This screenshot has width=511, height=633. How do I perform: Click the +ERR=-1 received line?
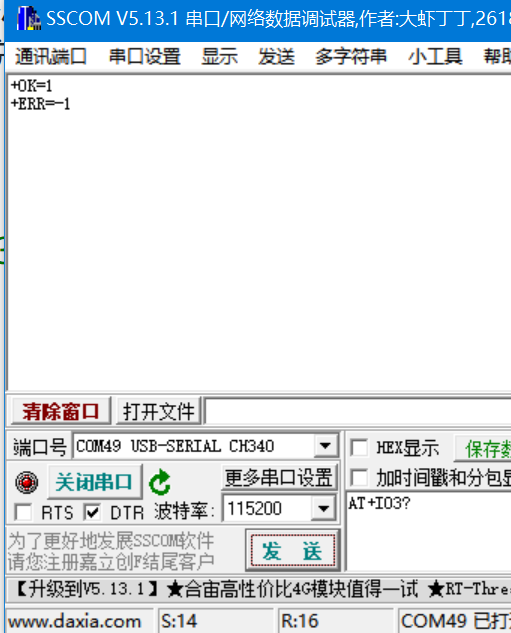point(40,104)
